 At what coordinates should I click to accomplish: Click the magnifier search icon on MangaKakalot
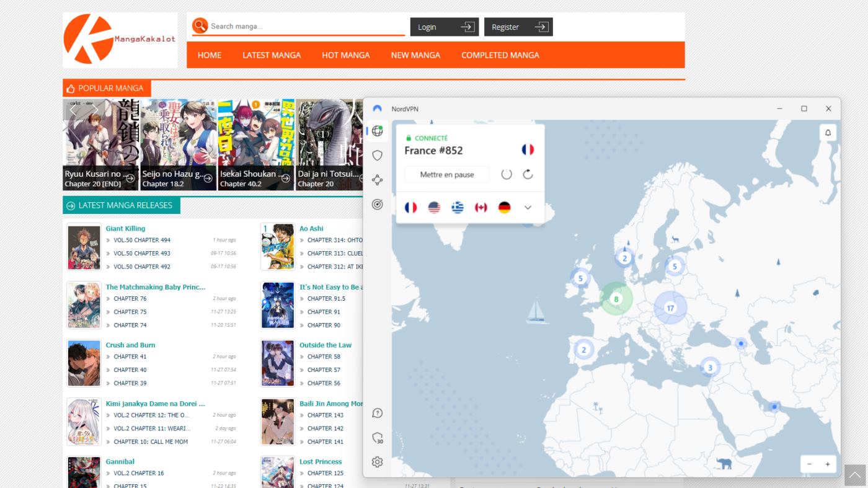point(200,25)
